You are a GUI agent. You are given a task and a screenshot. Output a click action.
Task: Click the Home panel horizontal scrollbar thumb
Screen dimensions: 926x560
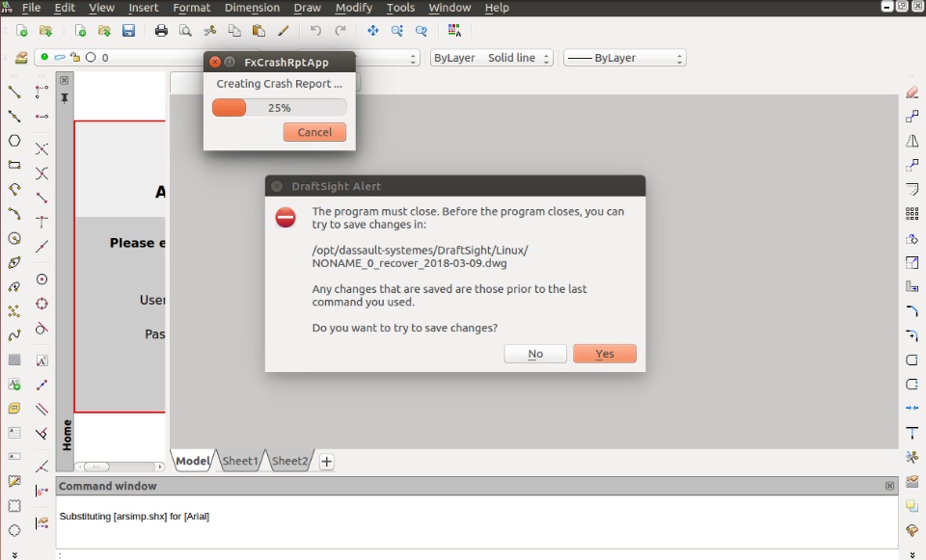point(96,467)
